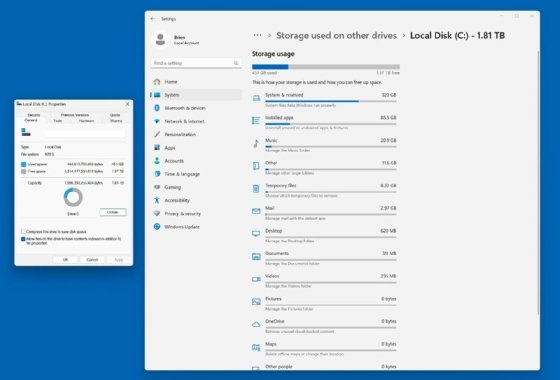
Task: Open the Maps storage icon
Action: [x=256, y=347]
